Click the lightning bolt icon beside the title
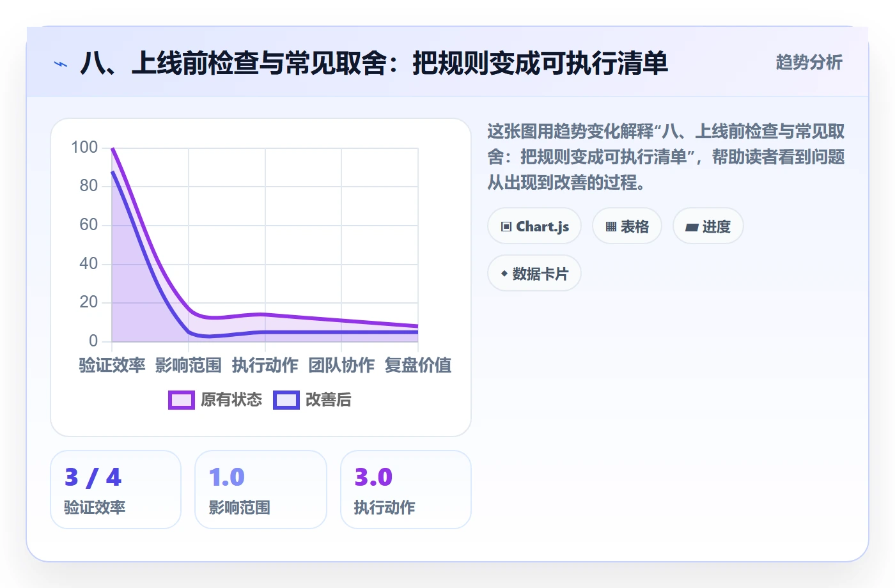The image size is (895, 588). 61,64
